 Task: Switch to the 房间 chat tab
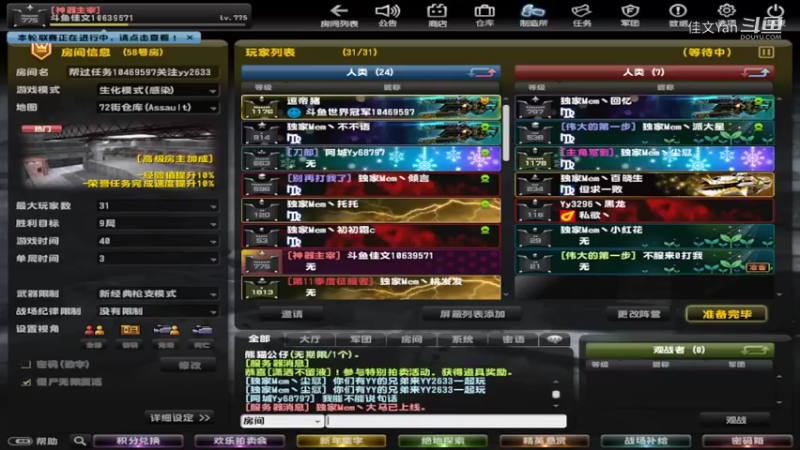coord(412,339)
